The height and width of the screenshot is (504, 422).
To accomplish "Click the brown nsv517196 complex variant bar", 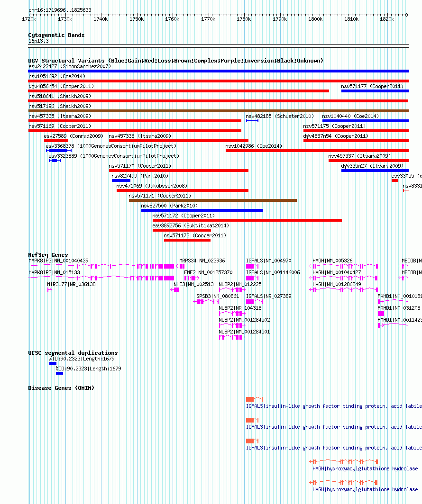I will (219, 111).
